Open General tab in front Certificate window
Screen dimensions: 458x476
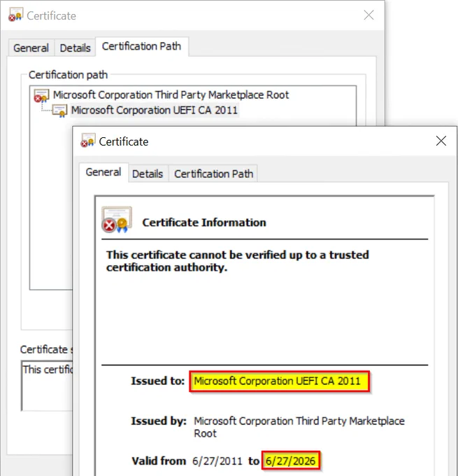[x=103, y=172]
